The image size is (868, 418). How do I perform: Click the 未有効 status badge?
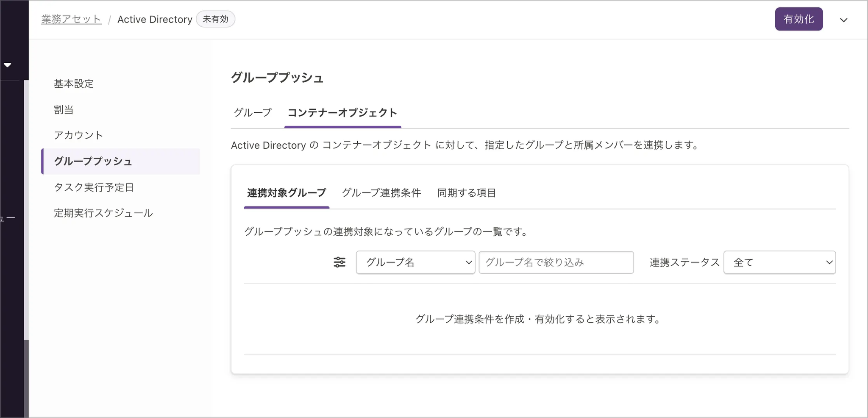[215, 20]
